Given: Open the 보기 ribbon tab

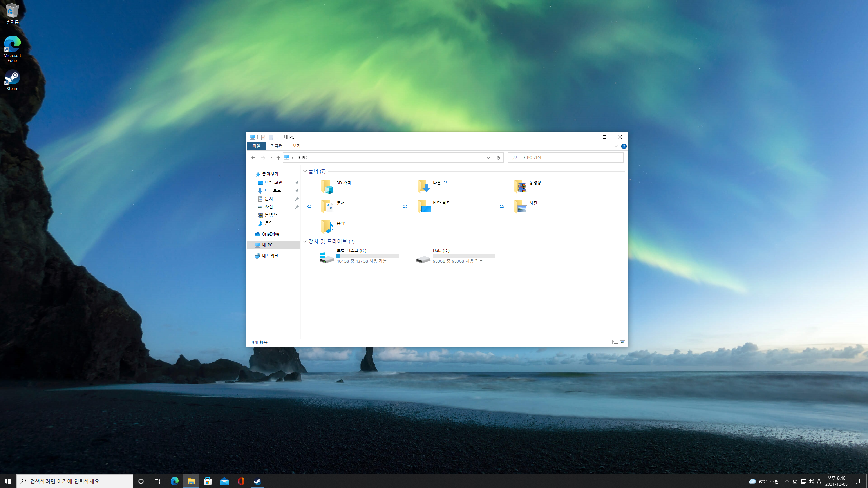Looking at the screenshot, I should (296, 146).
